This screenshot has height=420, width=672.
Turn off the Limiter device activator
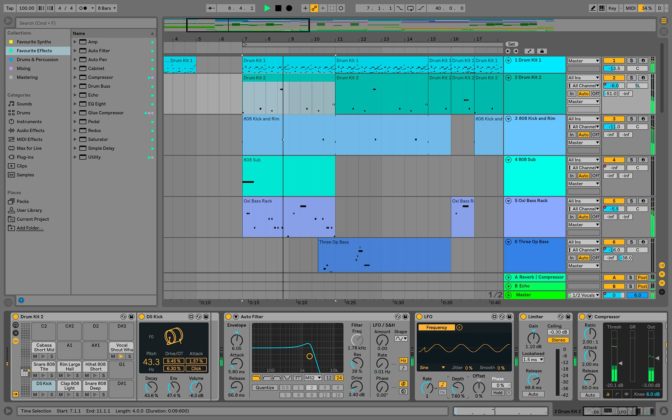click(x=523, y=317)
